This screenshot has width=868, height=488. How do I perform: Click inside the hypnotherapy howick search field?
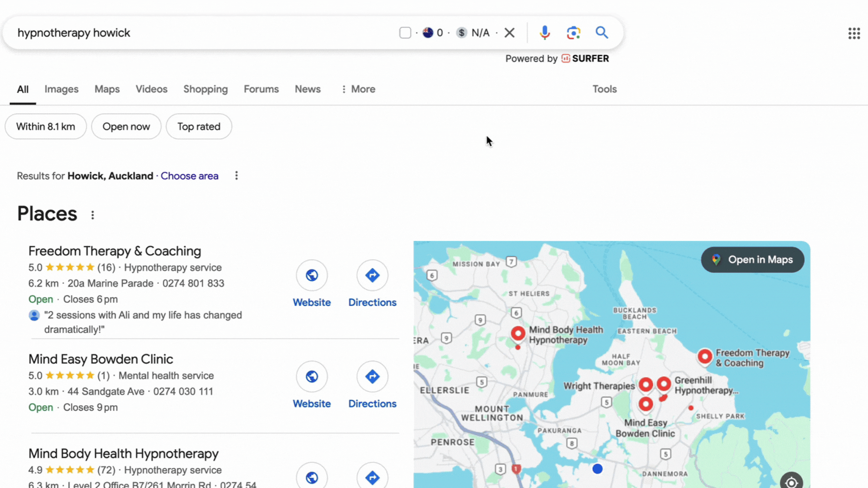pos(203,33)
